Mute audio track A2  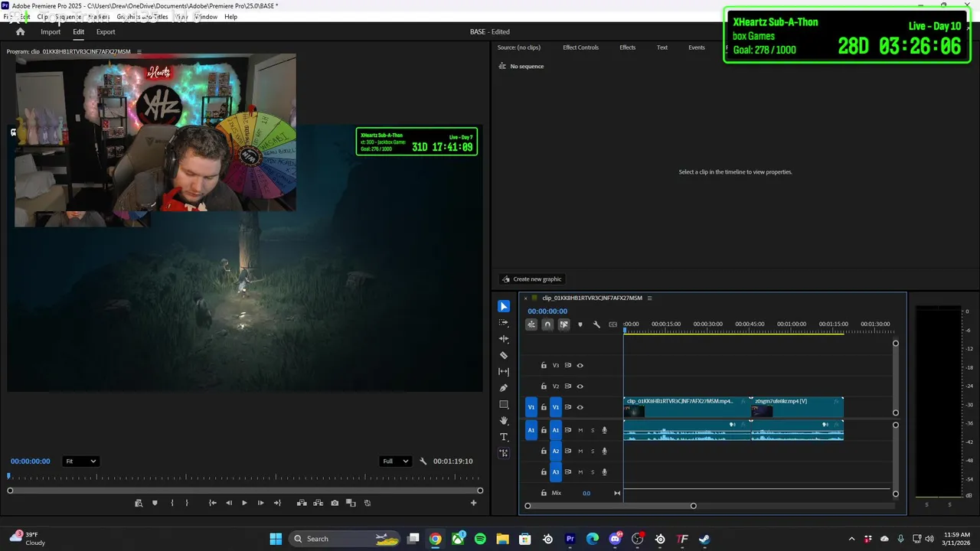(x=580, y=451)
